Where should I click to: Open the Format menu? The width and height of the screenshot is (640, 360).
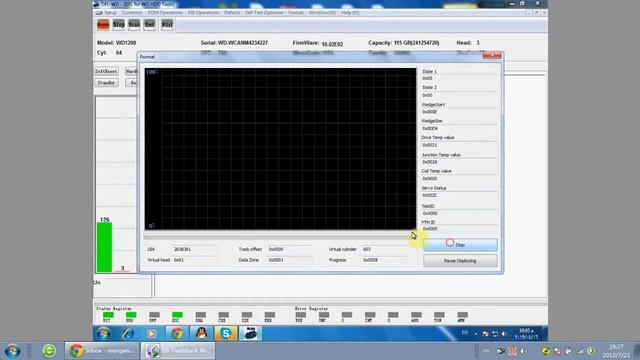click(296, 13)
